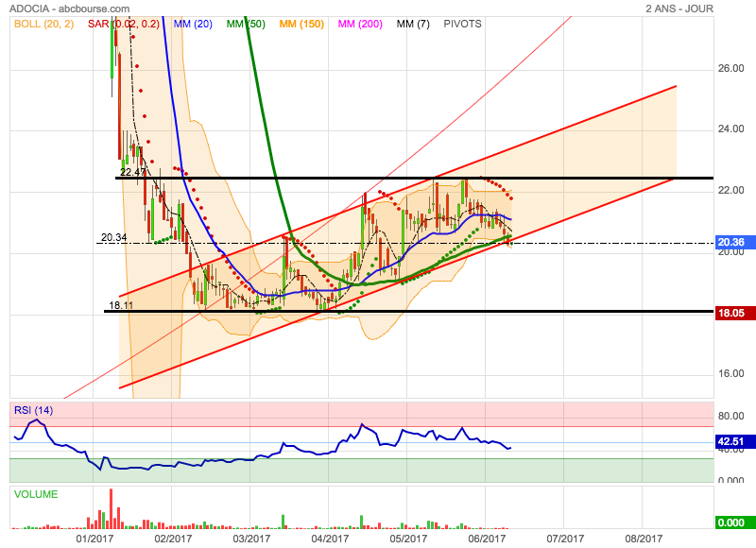The width and height of the screenshot is (756, 548).
Task: Click the PIVOTS legend label
Action: (462, 24)
